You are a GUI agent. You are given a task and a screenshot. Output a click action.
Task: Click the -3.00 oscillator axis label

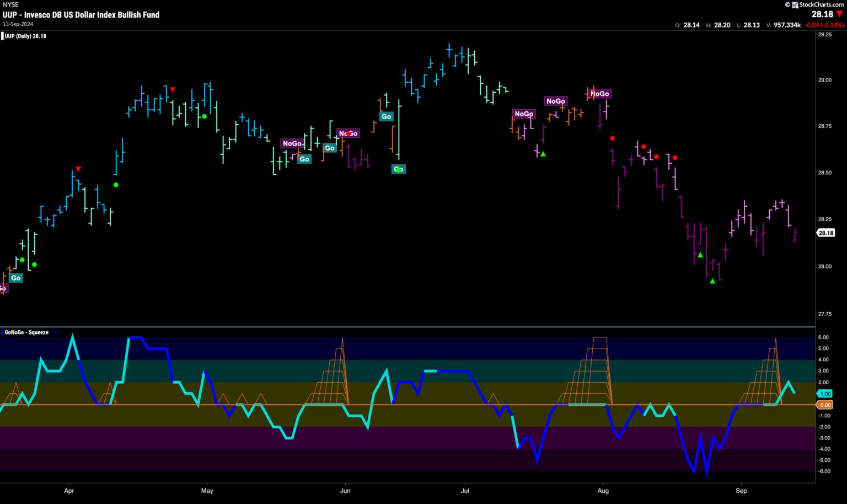click(x=823, y=438)
